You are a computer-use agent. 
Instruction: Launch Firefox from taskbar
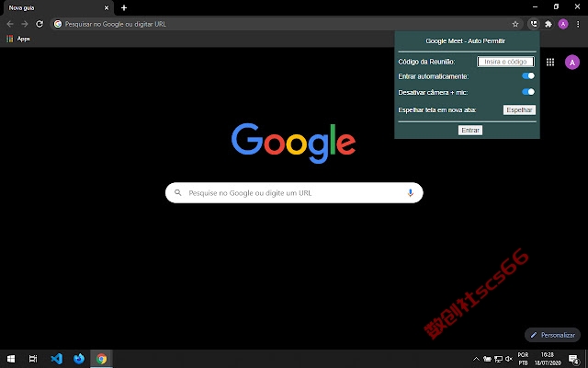click(x=79, y=359)
